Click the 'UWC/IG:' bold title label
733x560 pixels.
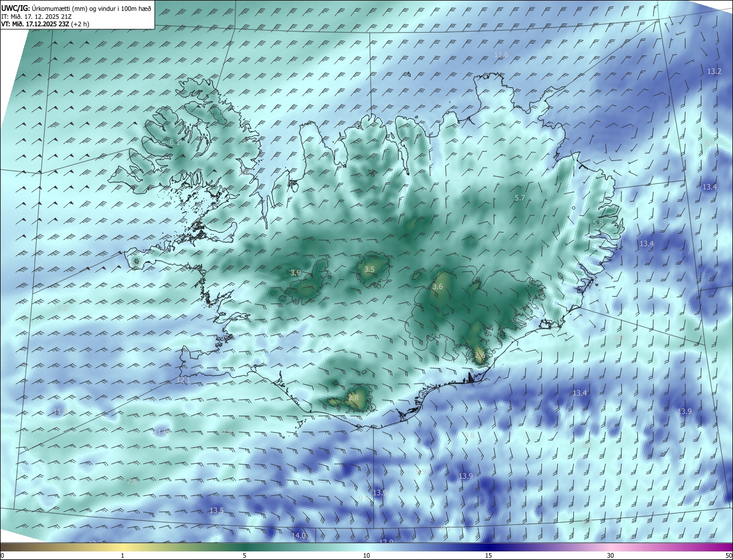pyautogui.click(x=14, y=7)
